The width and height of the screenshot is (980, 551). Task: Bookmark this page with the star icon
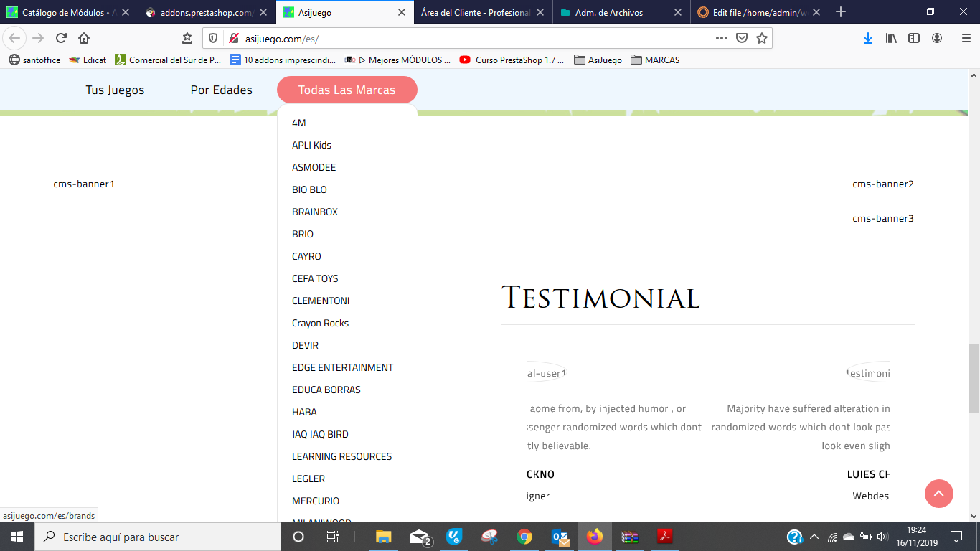[x=762, y=38]
